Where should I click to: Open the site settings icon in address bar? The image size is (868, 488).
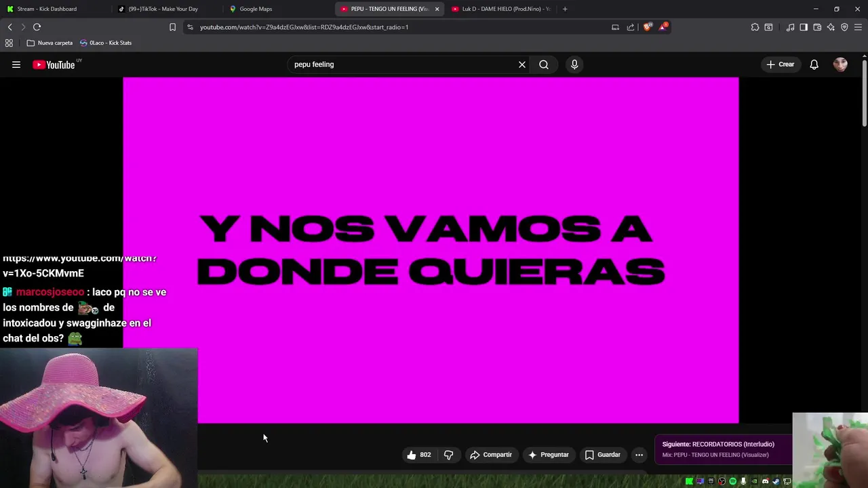coord(190,27)
